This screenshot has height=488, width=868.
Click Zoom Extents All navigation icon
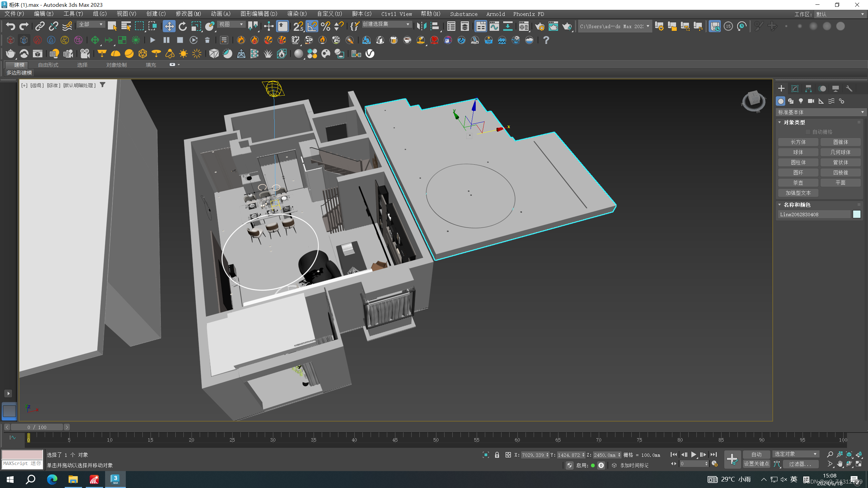point(859,454)
